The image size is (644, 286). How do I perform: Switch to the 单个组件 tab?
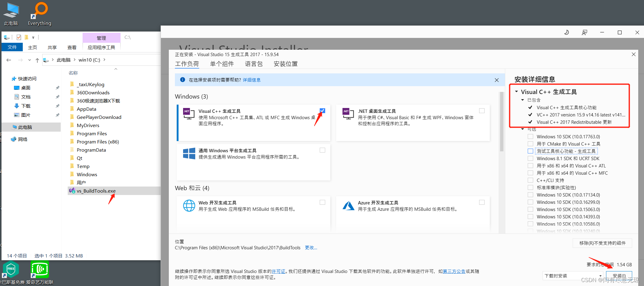coord(222,64)
